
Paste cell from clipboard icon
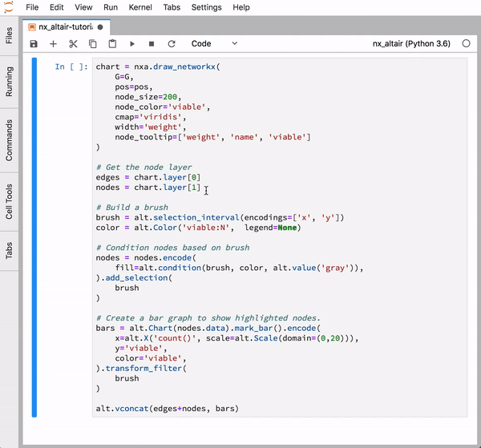pyautogui.click(x=112, y=44)
